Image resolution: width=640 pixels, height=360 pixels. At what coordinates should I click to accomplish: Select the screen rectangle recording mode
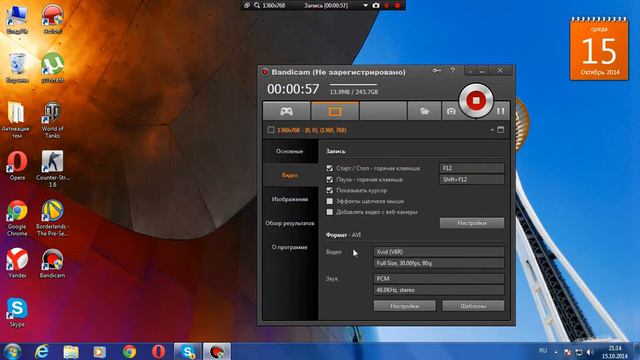[335, 111]
